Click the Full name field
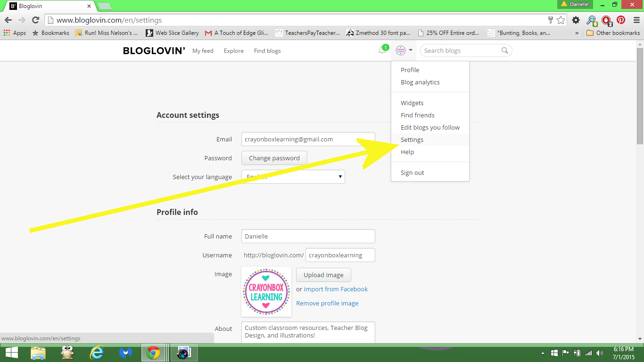 [x=308, y=236]
